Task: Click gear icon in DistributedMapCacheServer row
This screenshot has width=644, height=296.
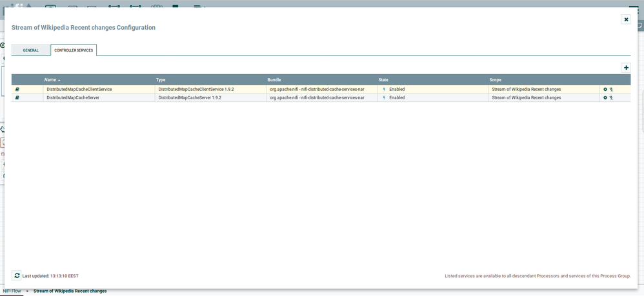Action: coord(605,98)
